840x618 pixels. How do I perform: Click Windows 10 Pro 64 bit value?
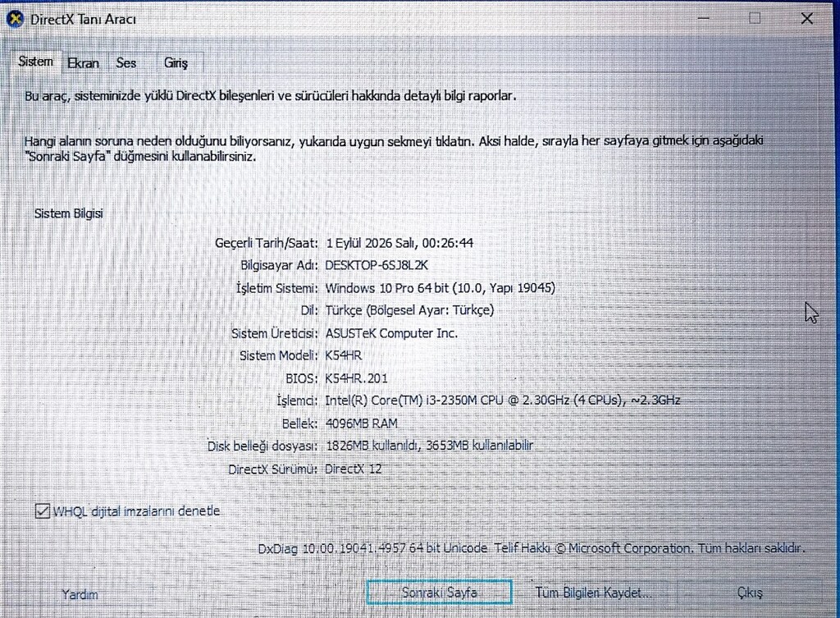440,288
